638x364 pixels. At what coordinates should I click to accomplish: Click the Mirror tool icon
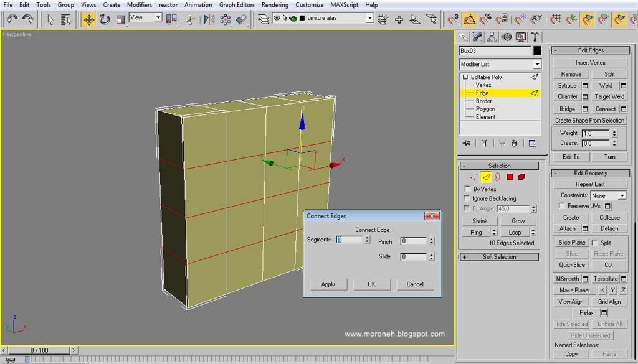point(209,19)
